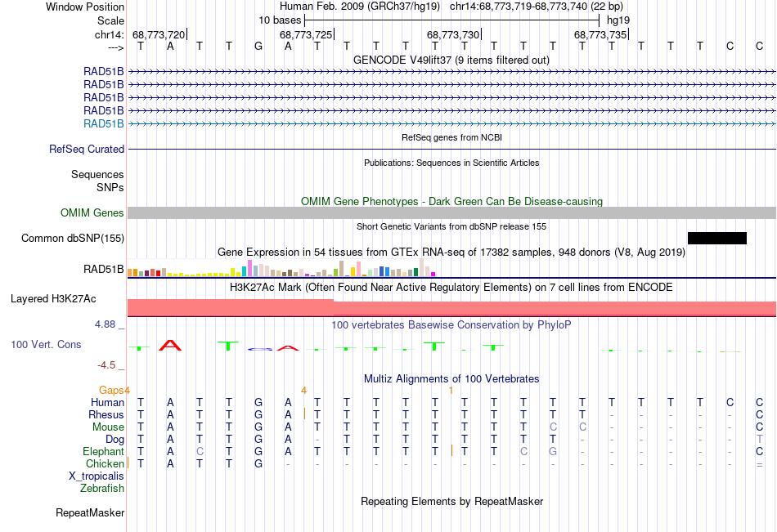Click the 10 bases scale bar label
The width and height of the screenshot is (777, 532).
click(280, 20)
